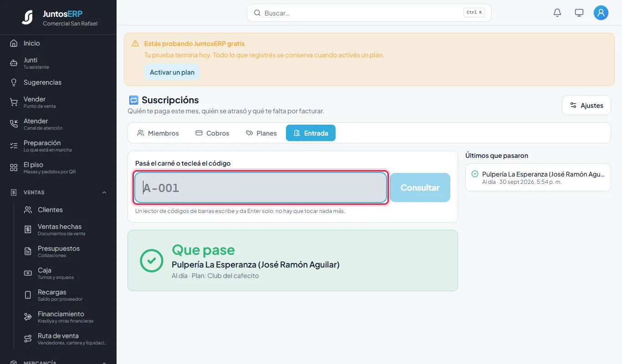Click "Comercial San Rafael" company name

(x=70, y=24)
